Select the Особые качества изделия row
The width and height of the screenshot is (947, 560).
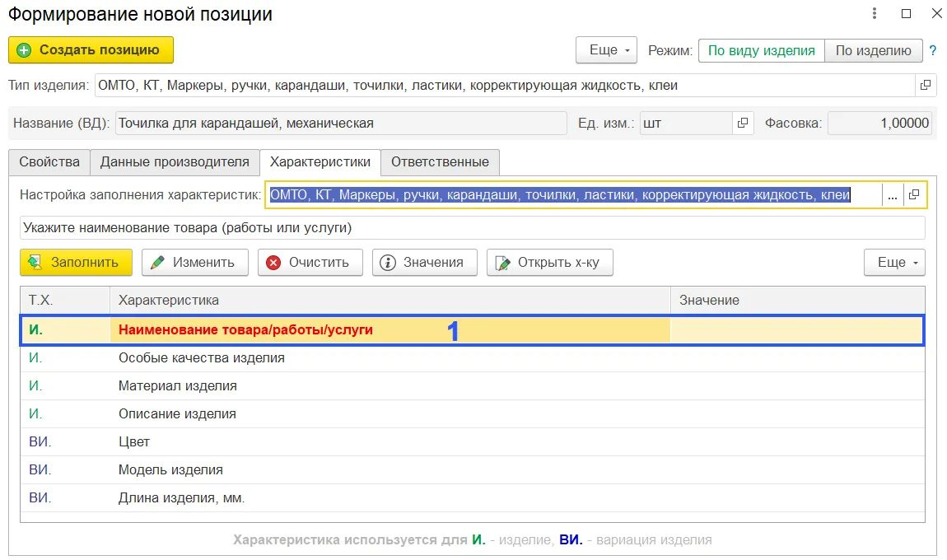(473, 357)
